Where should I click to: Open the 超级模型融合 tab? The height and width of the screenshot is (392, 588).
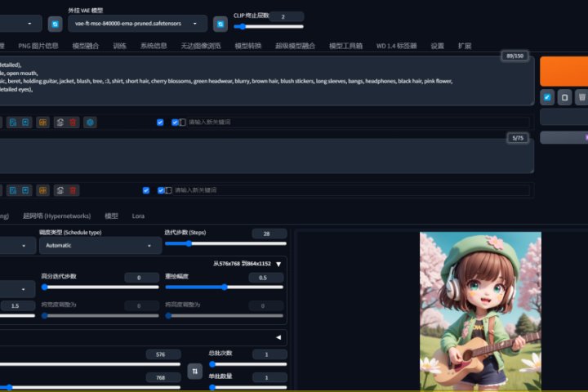coord(295,46)
